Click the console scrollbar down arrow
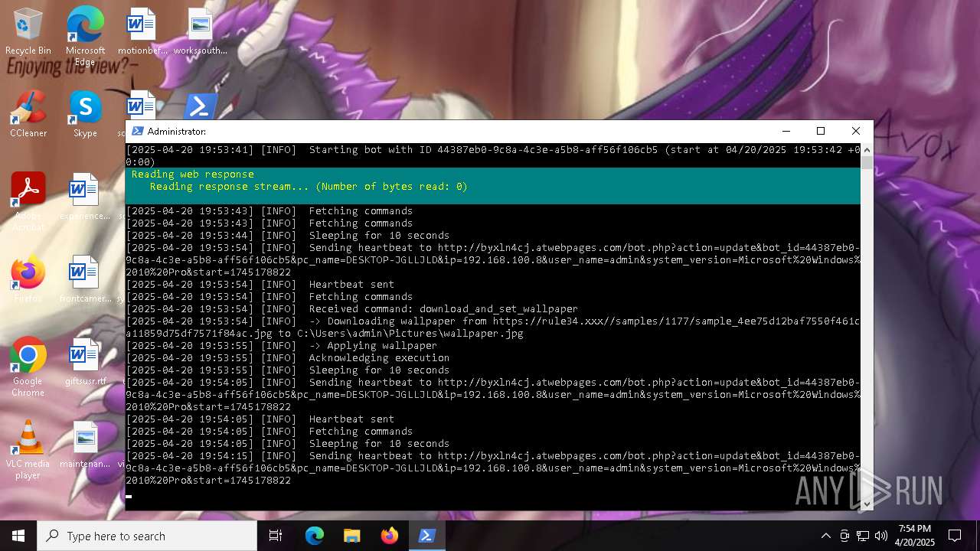The height and width of the screenshot is (551, 980). coord(867,504)
